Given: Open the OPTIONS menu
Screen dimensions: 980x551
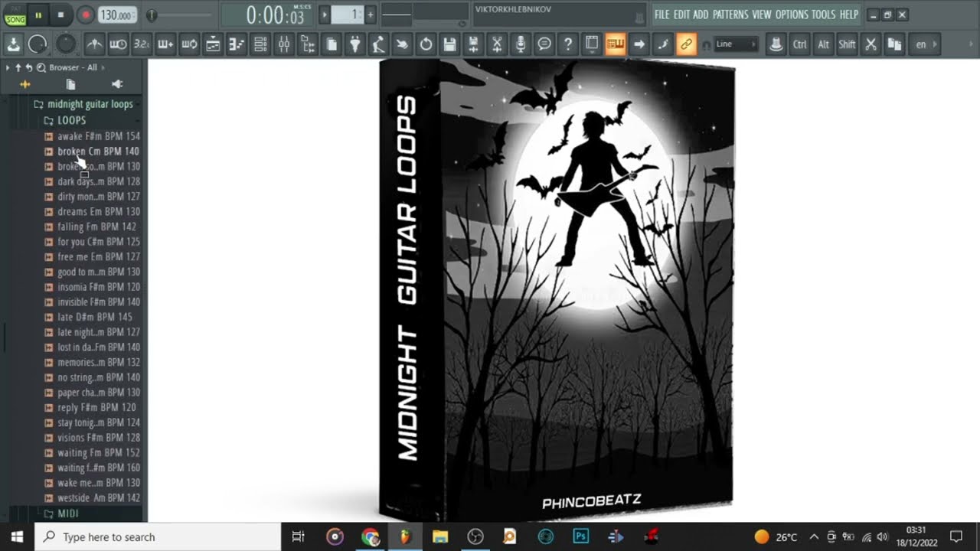Looking at the screenshot, I should 792,15.
